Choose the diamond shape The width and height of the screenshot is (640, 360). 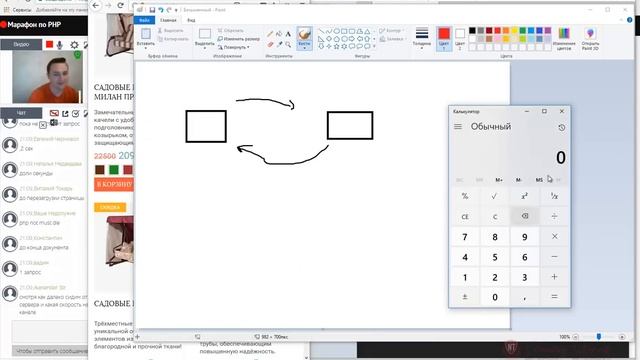point(329,39)
